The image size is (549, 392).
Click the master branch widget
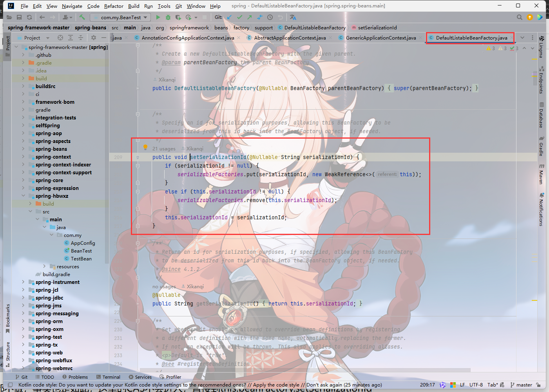pos(521,385)
